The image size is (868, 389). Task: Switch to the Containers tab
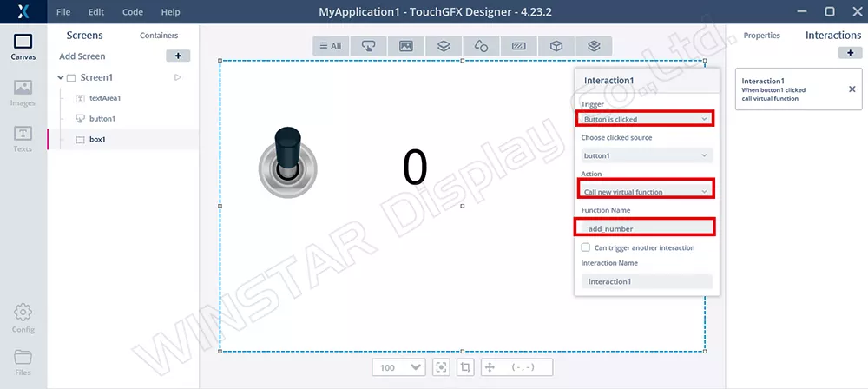(159, 36)
